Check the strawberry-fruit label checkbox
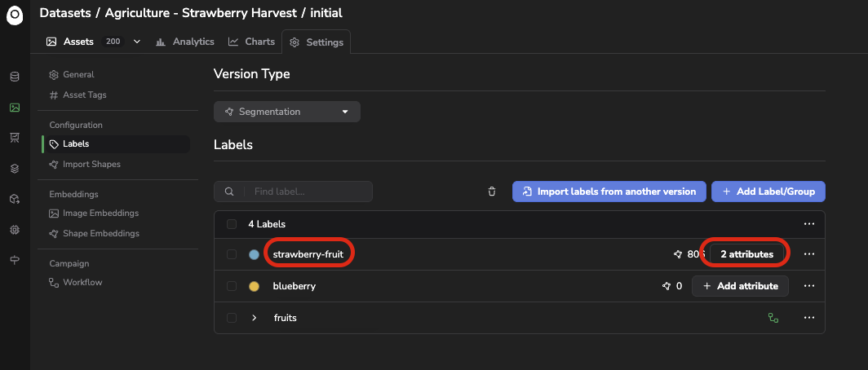 click(232, 254)
